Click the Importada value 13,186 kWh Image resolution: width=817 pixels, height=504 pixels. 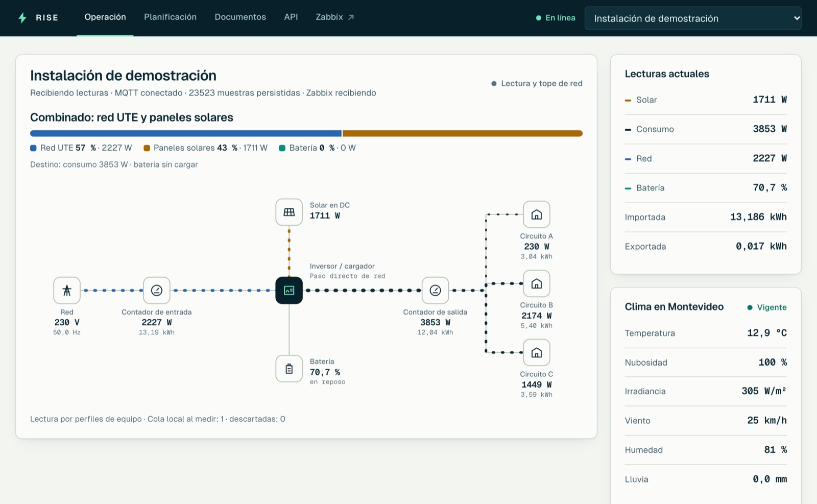[758, 217]
